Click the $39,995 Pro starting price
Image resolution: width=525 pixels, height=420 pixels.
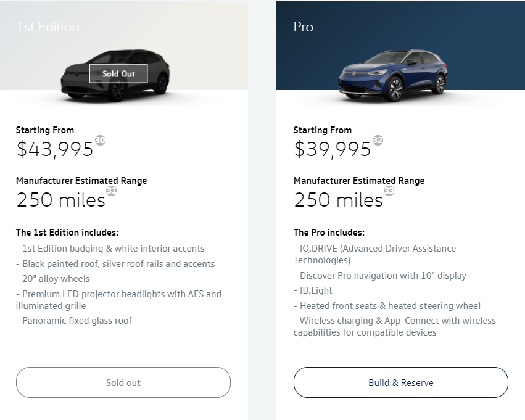pos(332,149)
